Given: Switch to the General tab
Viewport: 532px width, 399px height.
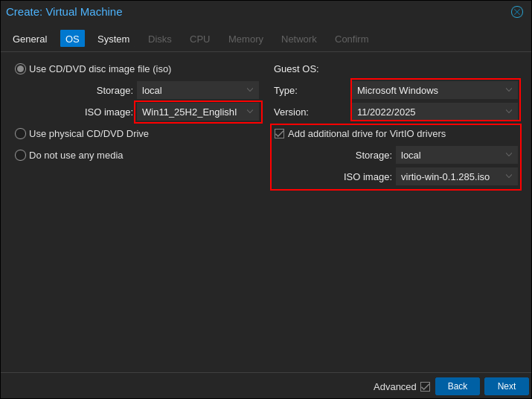Looking at the screenshot, I should point(30,39).
